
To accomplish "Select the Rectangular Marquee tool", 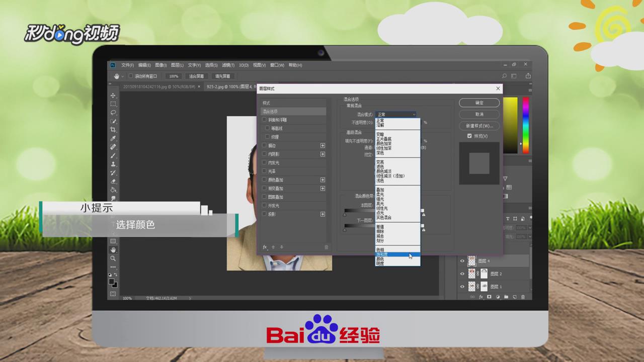I will pyautogui.click(x=113, y=104).
